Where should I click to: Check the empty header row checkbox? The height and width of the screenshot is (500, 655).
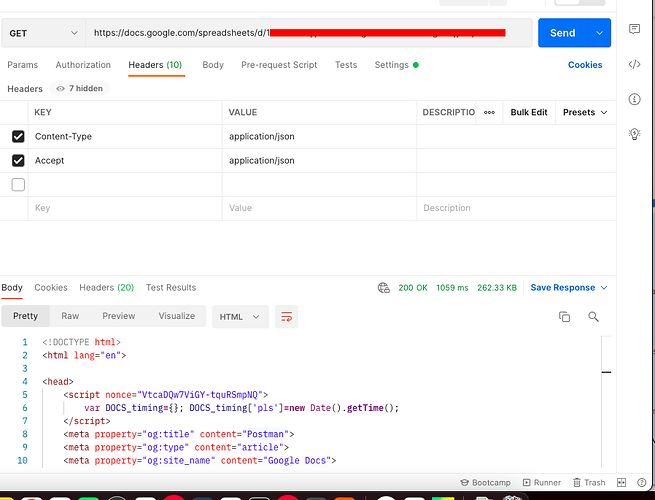click(18, 185)
